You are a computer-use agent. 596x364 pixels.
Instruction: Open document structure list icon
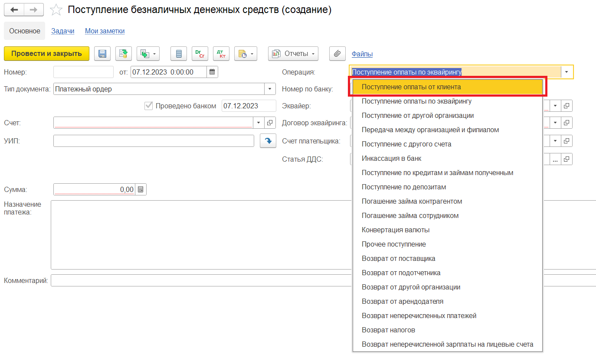click(x=179, y=54)
